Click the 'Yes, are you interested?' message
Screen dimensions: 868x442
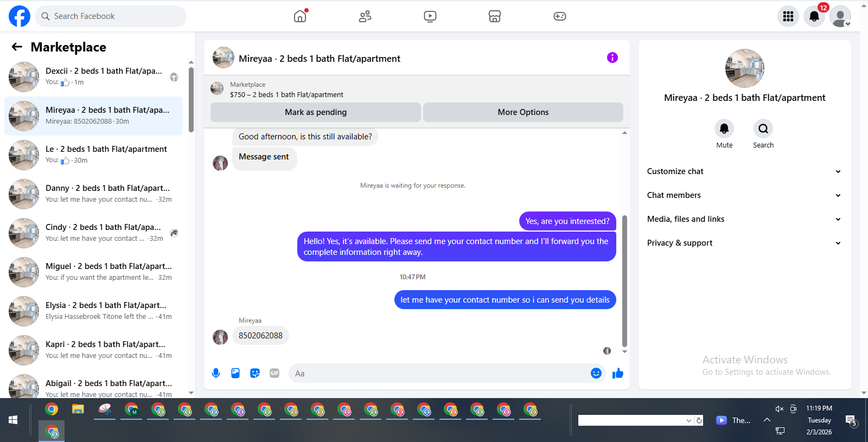point(567,221)
